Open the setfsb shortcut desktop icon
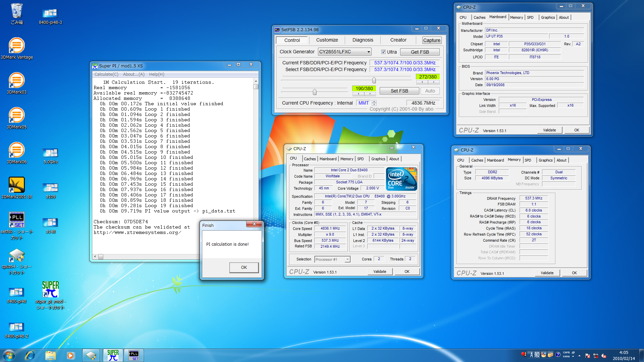The width and height of the screenshot is (644, 362). click(16, 220)
